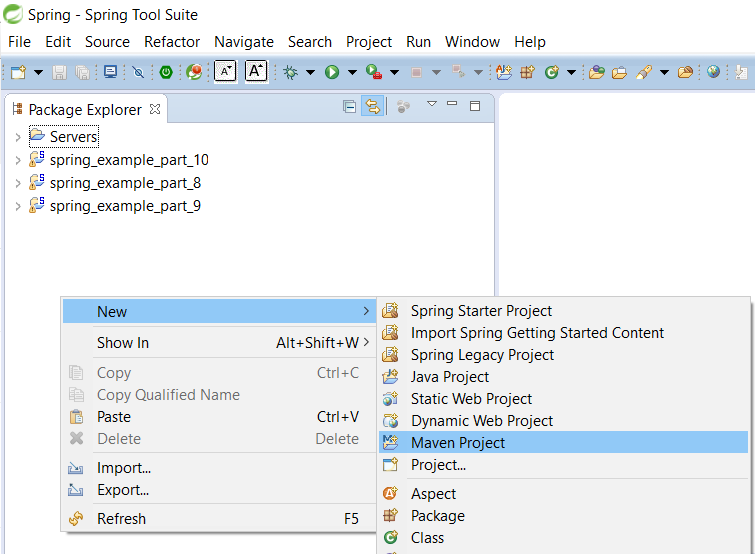Click the Save toolbar icon

click(60, 73)
